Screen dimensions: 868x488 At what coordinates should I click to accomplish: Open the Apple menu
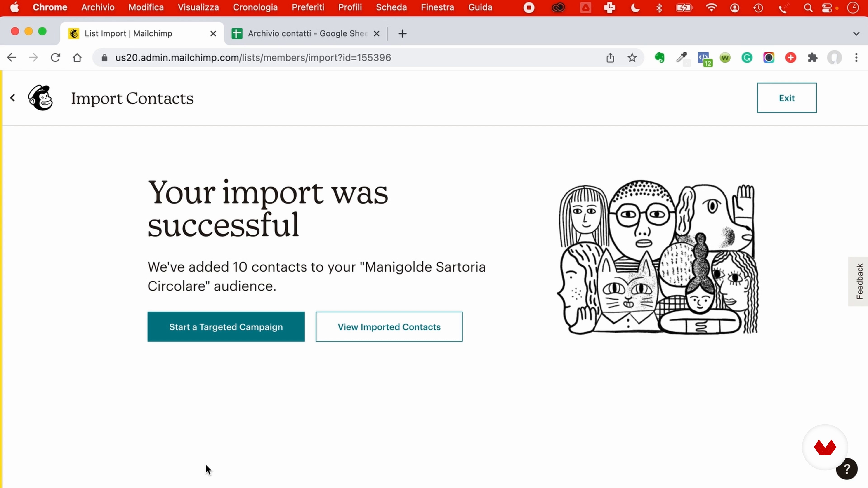tap(14, 7)
